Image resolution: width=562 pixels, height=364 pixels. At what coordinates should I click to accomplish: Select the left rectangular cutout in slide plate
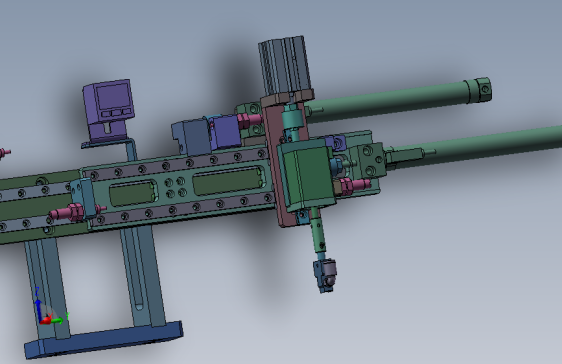[x=133, y=193]
